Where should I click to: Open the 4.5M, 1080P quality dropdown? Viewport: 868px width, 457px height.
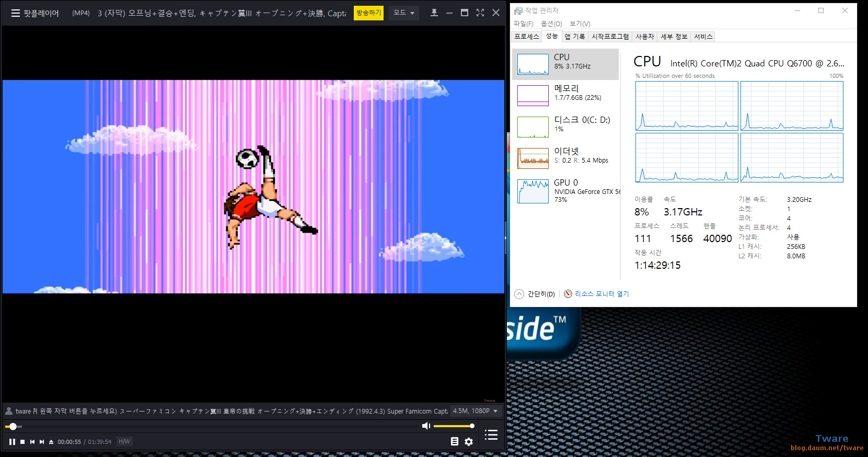coord(476,411)
